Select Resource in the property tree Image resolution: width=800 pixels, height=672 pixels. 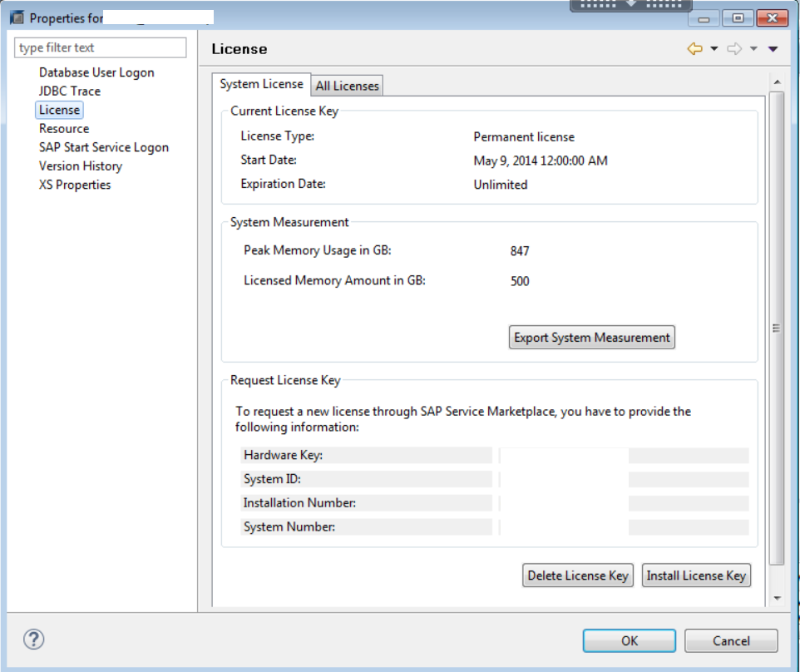coord(64,129)
